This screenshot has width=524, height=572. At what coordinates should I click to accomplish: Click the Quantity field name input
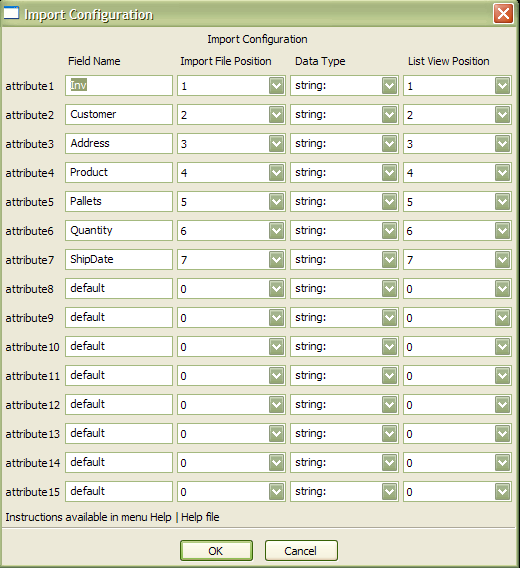click(119, 231)
